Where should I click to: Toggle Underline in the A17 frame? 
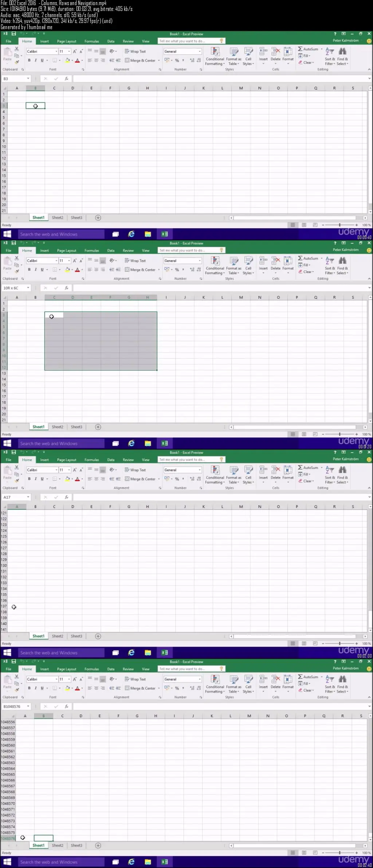point(42,479)
